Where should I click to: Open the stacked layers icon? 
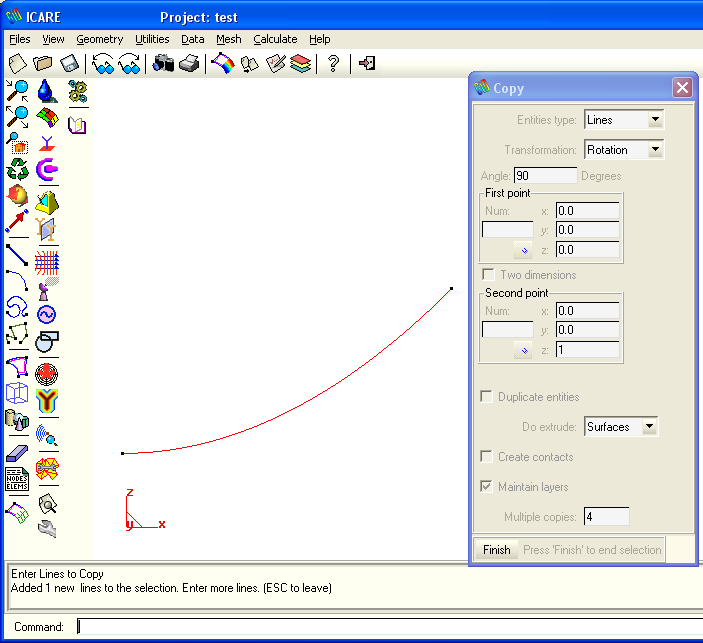pos(300,63)
